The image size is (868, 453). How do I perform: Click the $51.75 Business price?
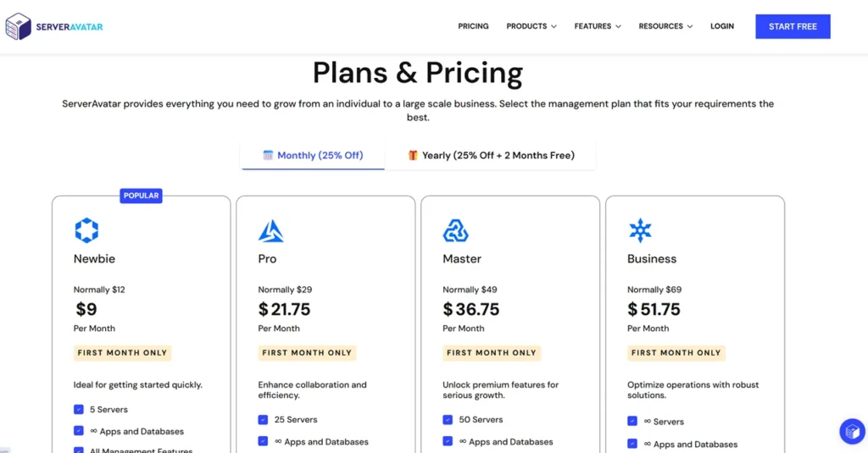click(654, 309)
